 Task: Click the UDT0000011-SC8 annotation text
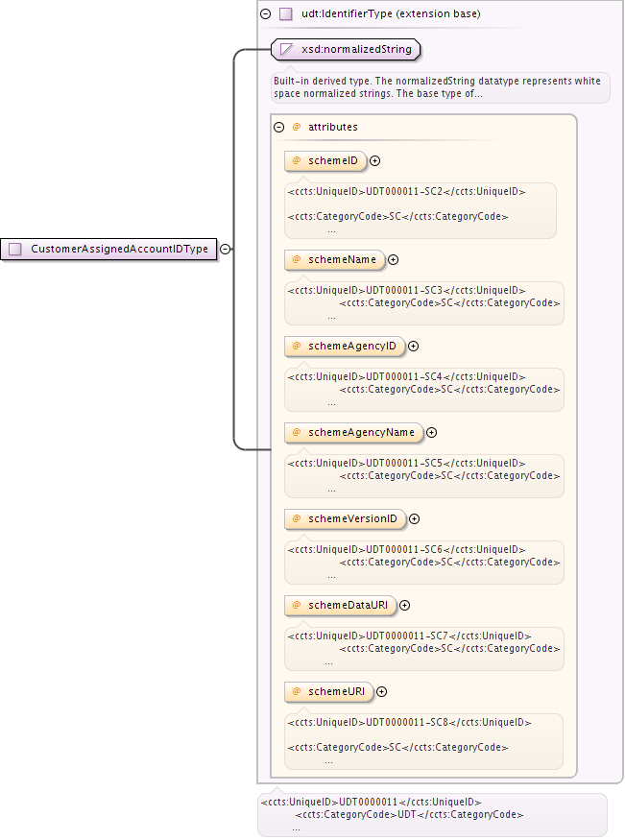click(410, 722)
